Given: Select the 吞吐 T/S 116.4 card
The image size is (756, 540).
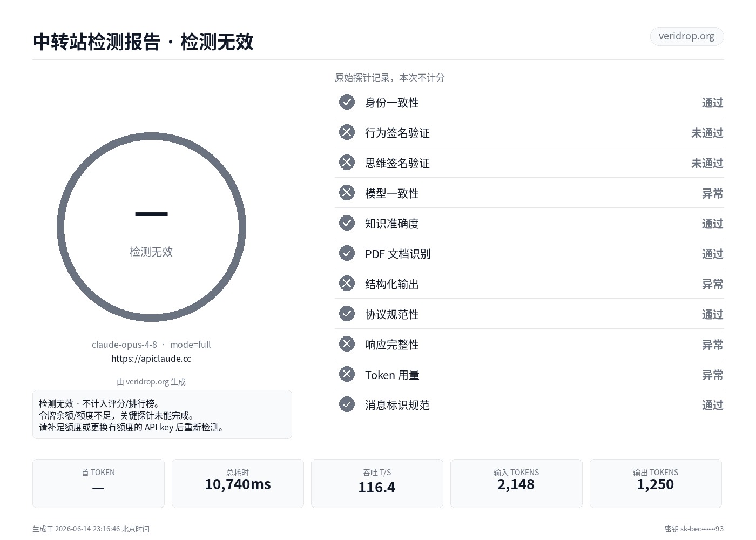Looking at the screenshot, I should 377,483.
